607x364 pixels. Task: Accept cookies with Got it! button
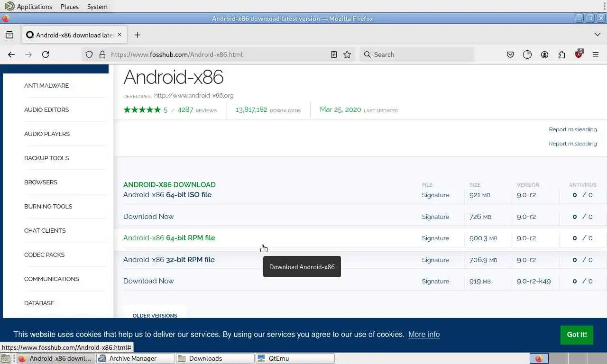click(577, 335)
